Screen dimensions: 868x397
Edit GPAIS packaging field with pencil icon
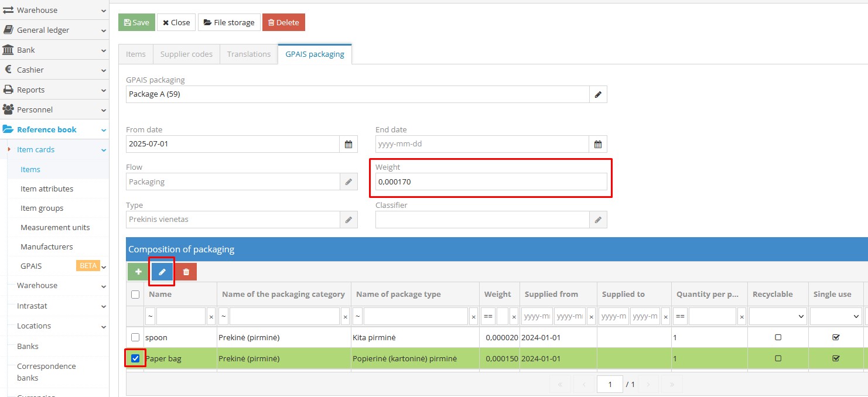(598, 94)
